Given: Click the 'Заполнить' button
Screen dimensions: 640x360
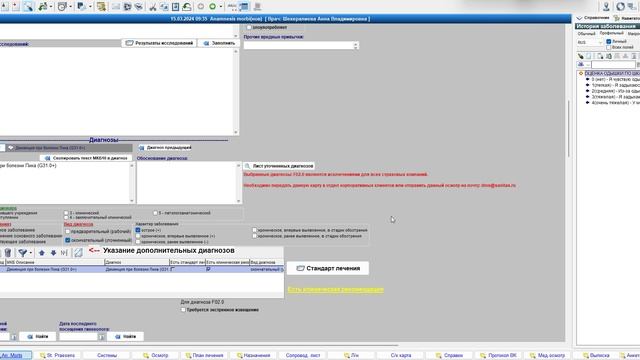Looking at the screenshot, I should click(219, 43).
